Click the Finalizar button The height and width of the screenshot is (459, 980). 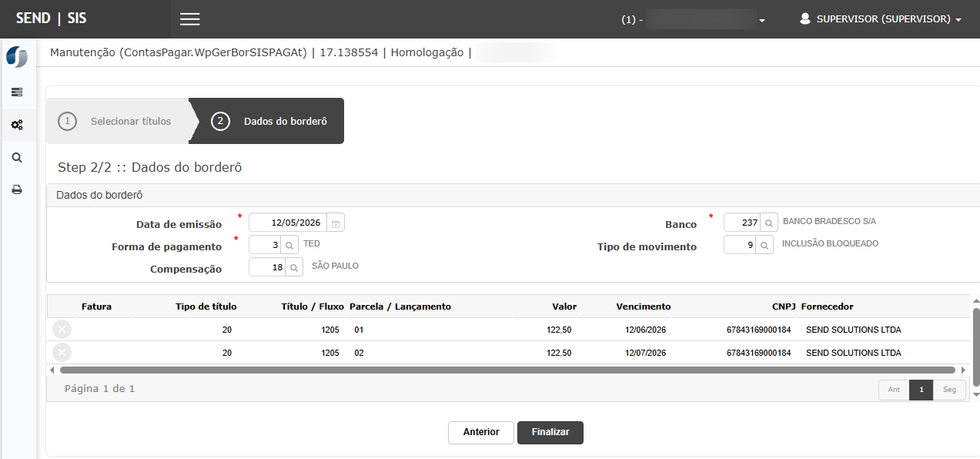[x=550, y=433]
